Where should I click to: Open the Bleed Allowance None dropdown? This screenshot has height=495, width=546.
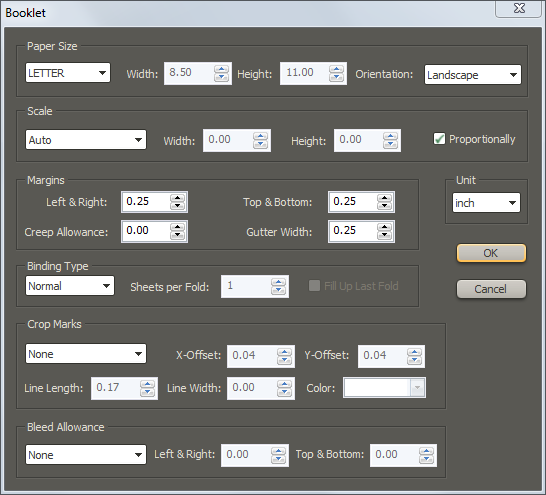click(86, 454)
